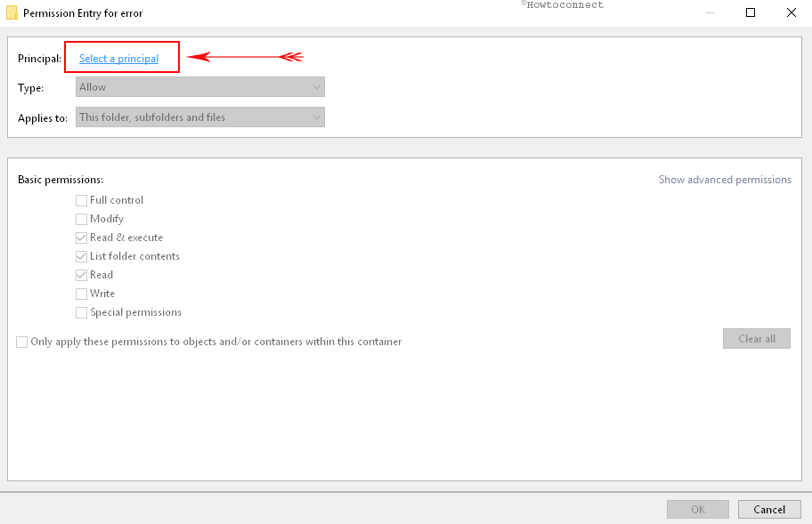Screen dimensions: 812x524
Task: Uncheck the Read permission checkbox
Action: click(x=81, y=275)
